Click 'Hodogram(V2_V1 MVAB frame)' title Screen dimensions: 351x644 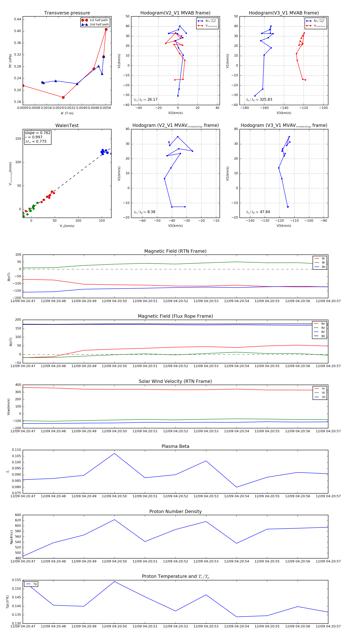175,13
